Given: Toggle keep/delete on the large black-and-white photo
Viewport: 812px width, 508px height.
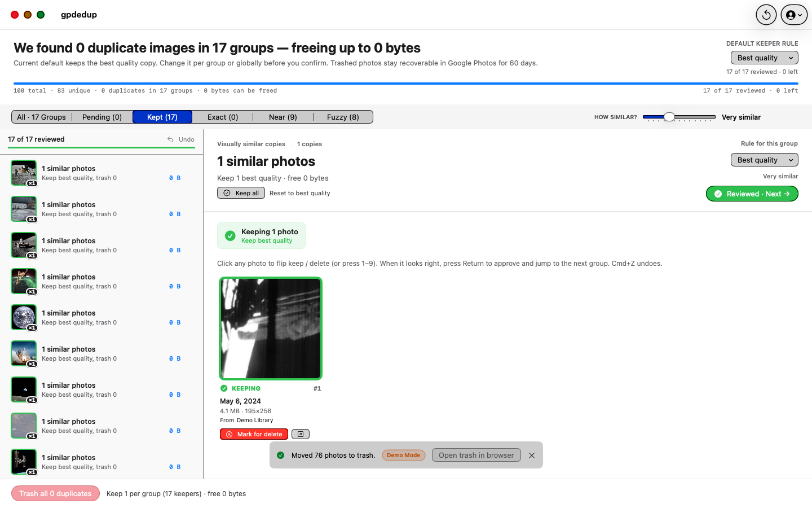Looking at the screenshot, I should point(271,329).
